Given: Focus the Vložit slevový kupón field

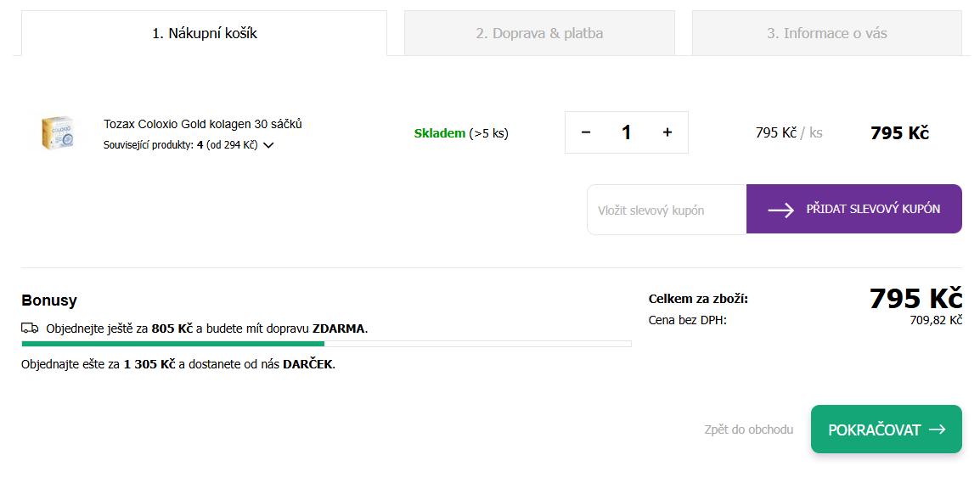Looking at the screenshot, I should click(667, 210).
